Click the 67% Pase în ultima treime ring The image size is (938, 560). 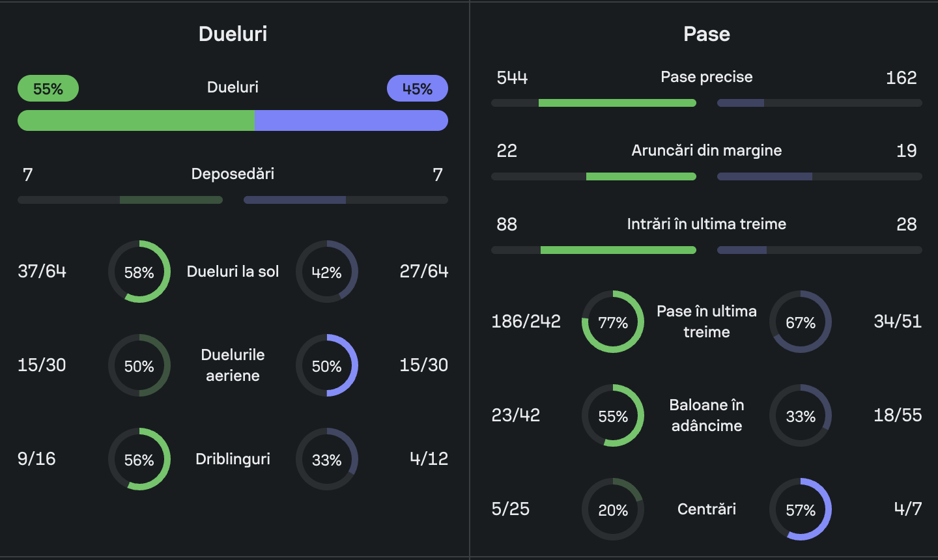point(800,322)
